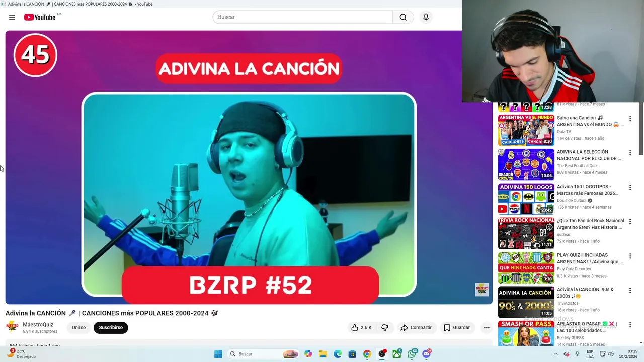Open options for Aplastar o Pasar video
The image size is (644, 362).
(630, 325)
